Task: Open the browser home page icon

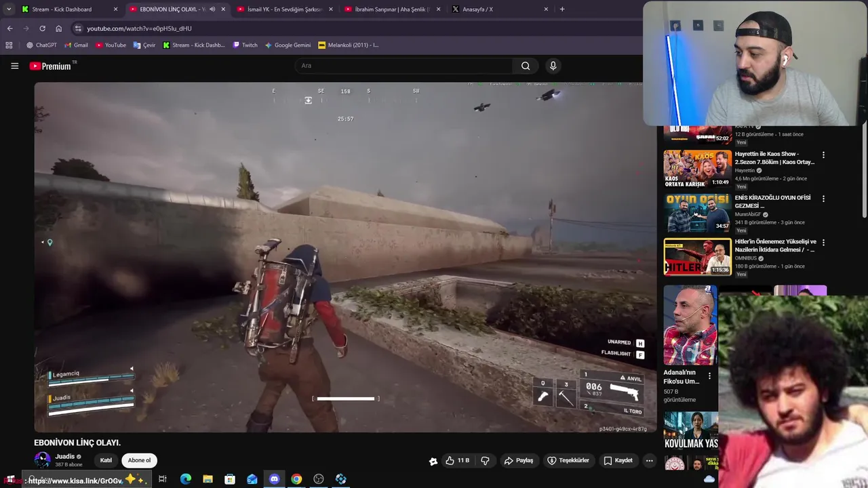Action: (58, 28)
